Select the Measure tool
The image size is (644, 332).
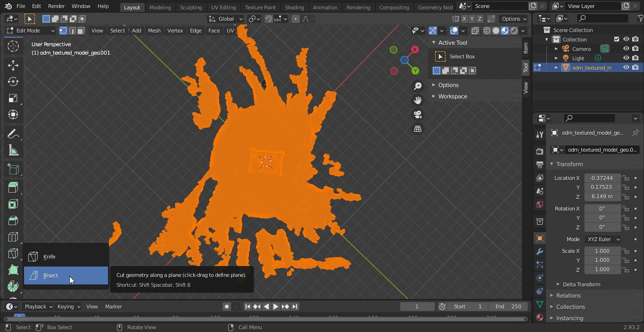[13, 151]
